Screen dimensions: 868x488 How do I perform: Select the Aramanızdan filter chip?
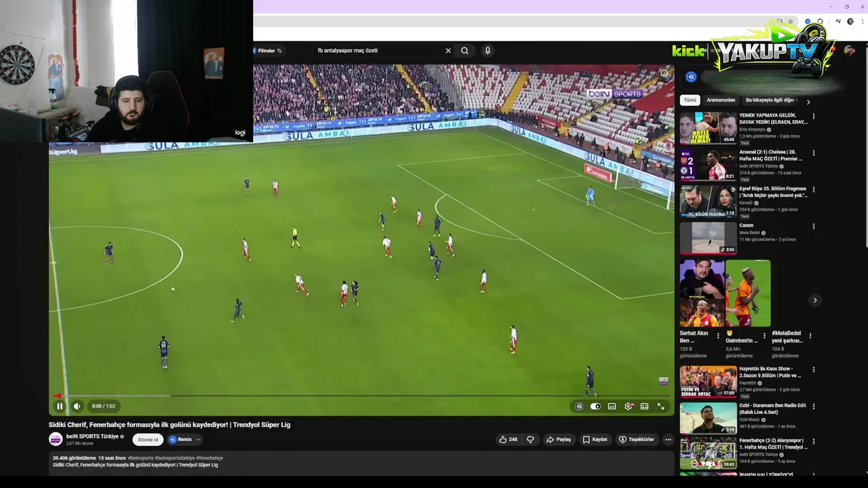(721, 100)
